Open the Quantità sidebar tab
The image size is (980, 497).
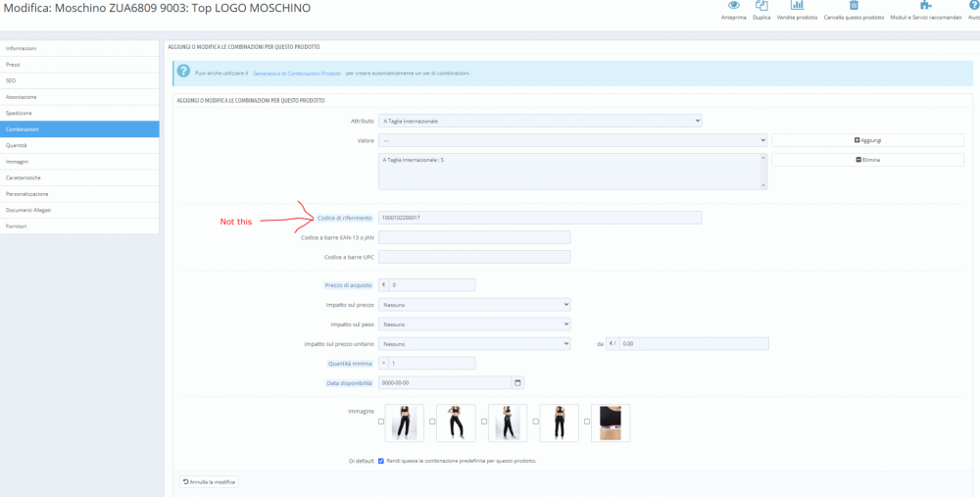click(79, 145)
